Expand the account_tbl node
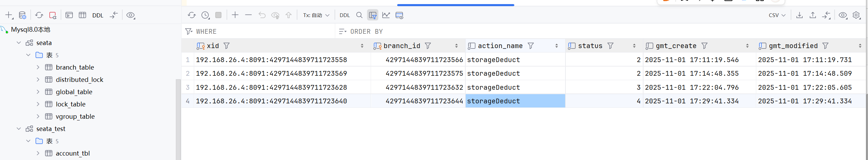 (38, 153)
